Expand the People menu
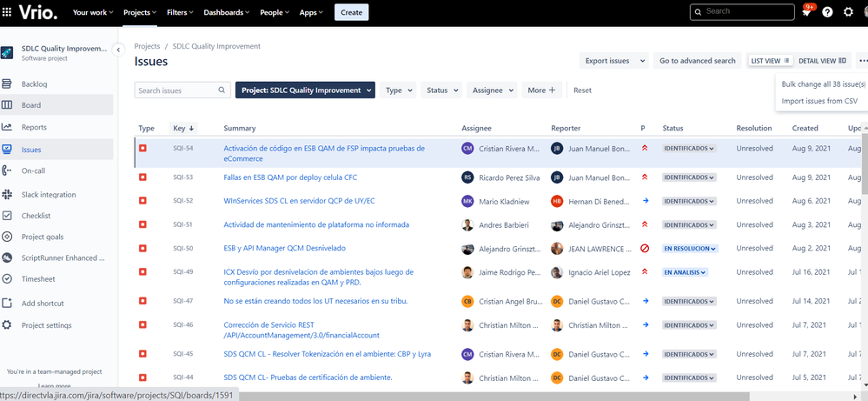 275,12
